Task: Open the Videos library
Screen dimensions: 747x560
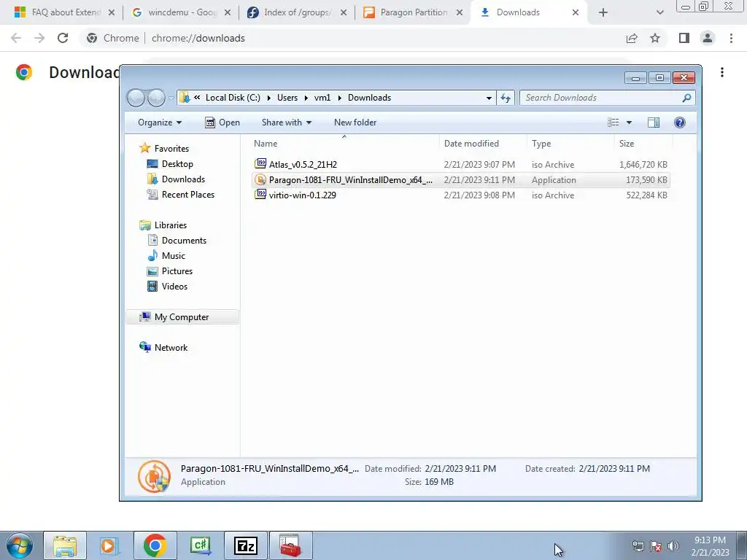Action: 167,286
